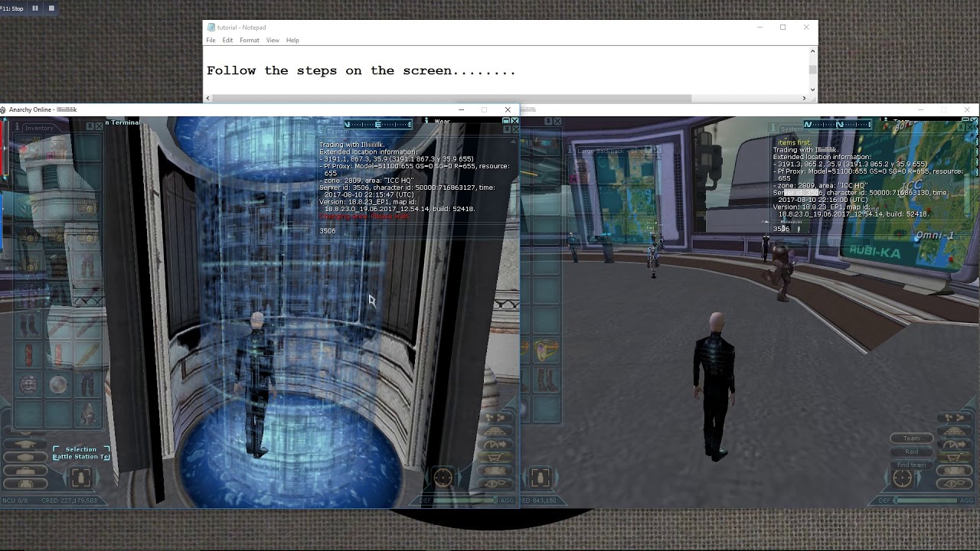
Task: Open the Edit menu in Notepad
Action: pos(227,40)
